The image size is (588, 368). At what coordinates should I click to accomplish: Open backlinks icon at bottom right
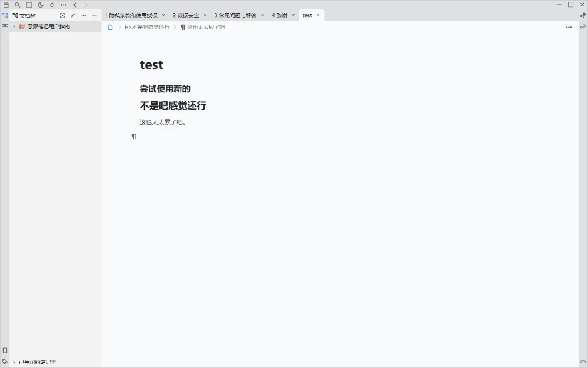583,362
